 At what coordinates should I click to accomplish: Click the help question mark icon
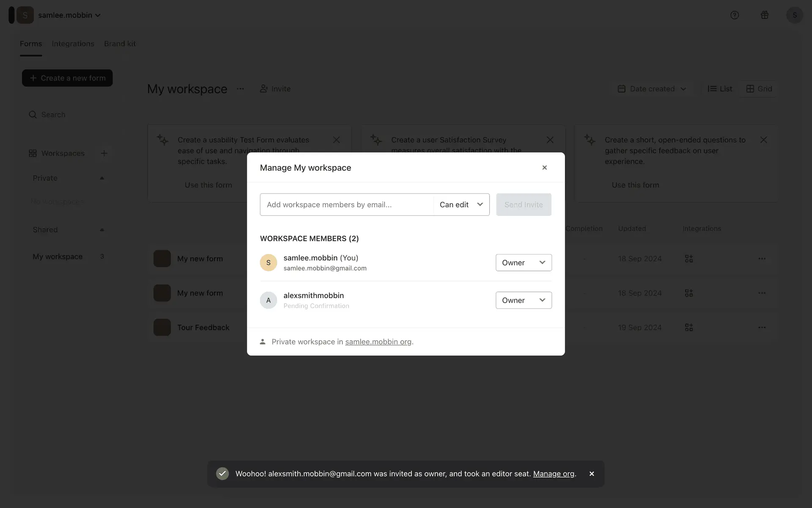click(x=735, y=15)
